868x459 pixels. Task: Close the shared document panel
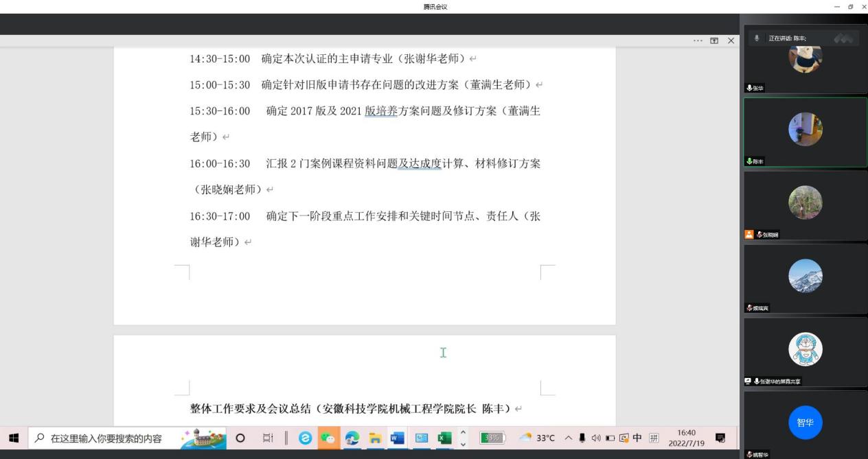[x=731, y=41]
